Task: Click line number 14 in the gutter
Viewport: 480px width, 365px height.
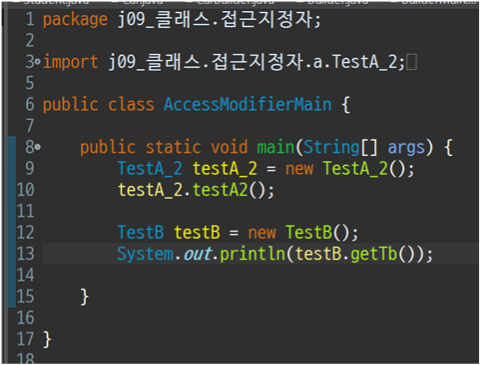Action: [26, 275]
